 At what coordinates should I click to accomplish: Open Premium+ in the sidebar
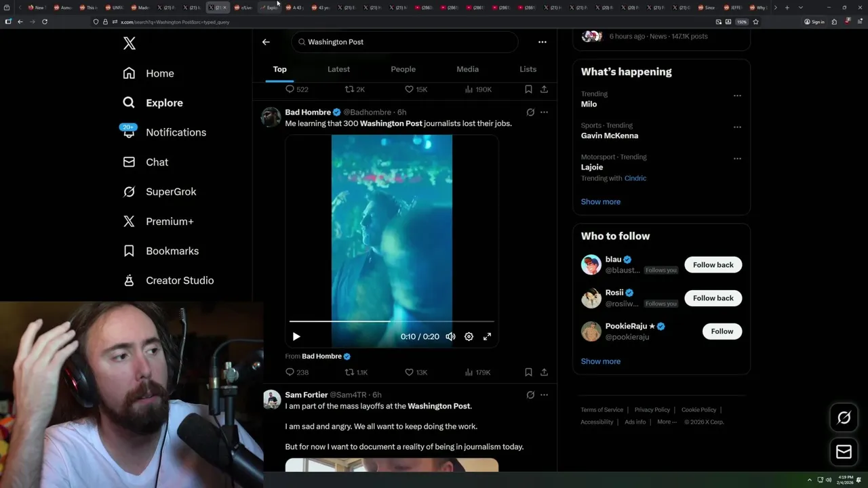(x=158, y=222)
